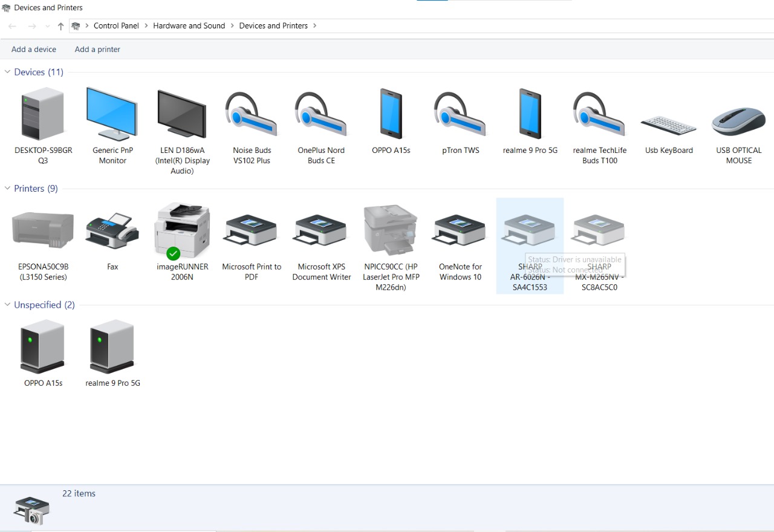Click the up one level arrow button
774x532 pixels.
(x=60, y=26)
